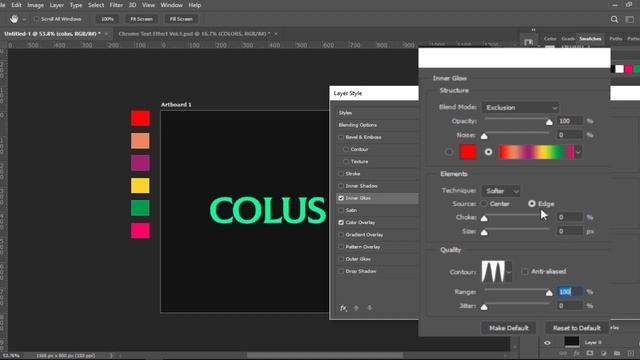Screen dimensions: 640x360
Task: Open Hand tool preset picker arrow
Action: pyautogui.click(x=24, y=19)
